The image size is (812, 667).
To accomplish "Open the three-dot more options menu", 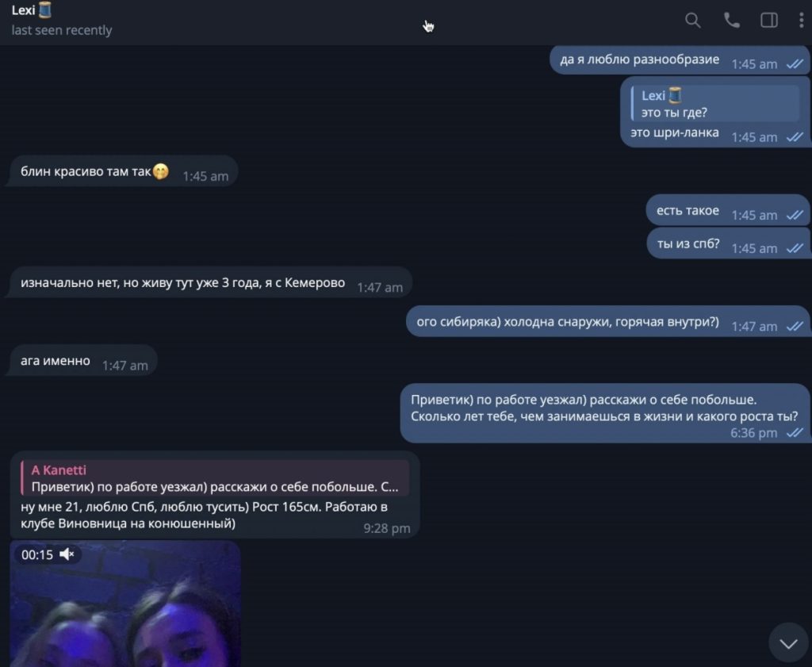I will pos(801,20).
